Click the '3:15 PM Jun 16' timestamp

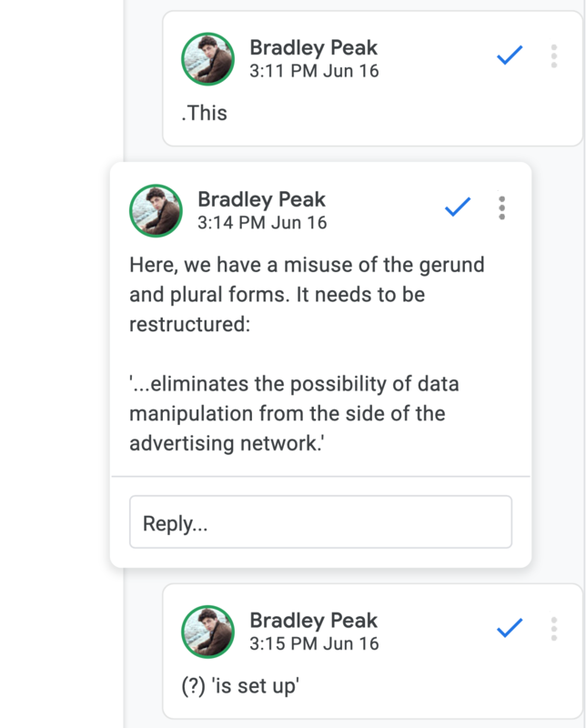pyautogui.click(x=314, y=643)
